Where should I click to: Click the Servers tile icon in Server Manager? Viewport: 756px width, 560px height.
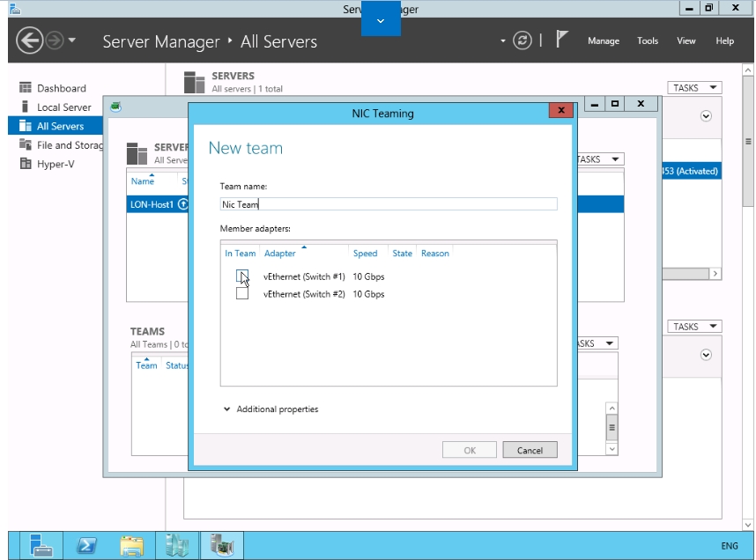tap(195, 83)
